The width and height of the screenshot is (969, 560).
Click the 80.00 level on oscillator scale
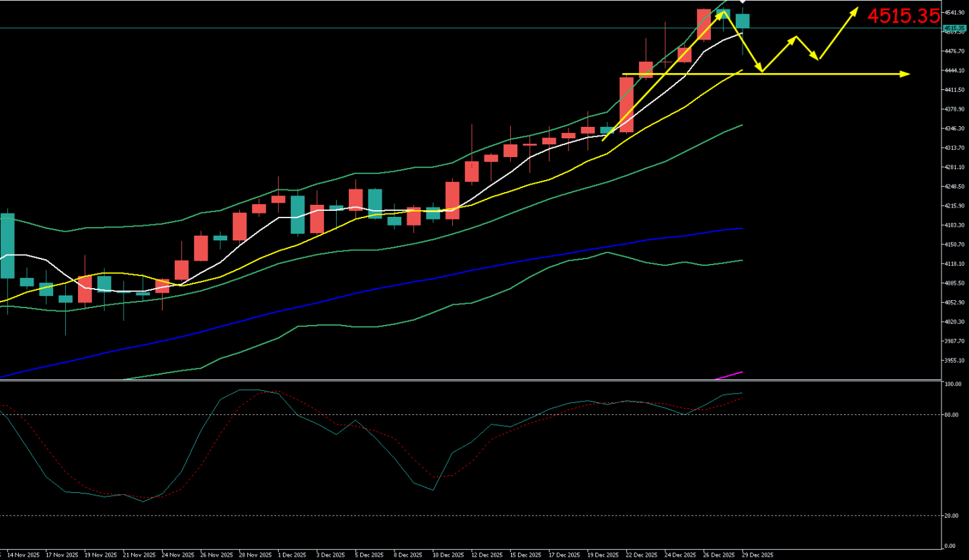point(950,415)
